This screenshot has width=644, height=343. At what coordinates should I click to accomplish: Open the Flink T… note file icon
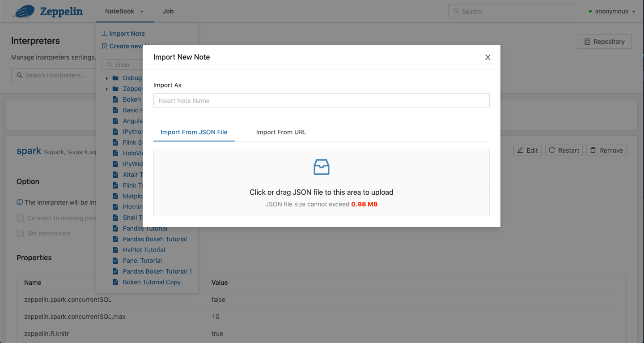click(x=115, y=185)
